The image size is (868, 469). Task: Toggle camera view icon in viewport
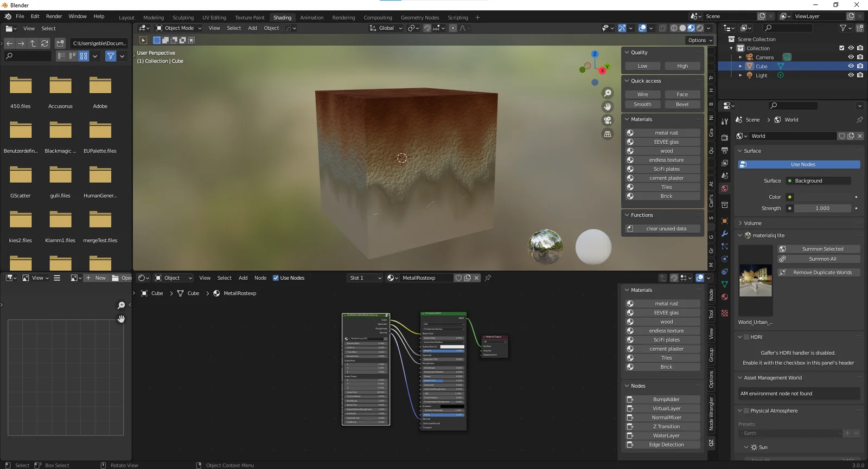coord(608,120)
